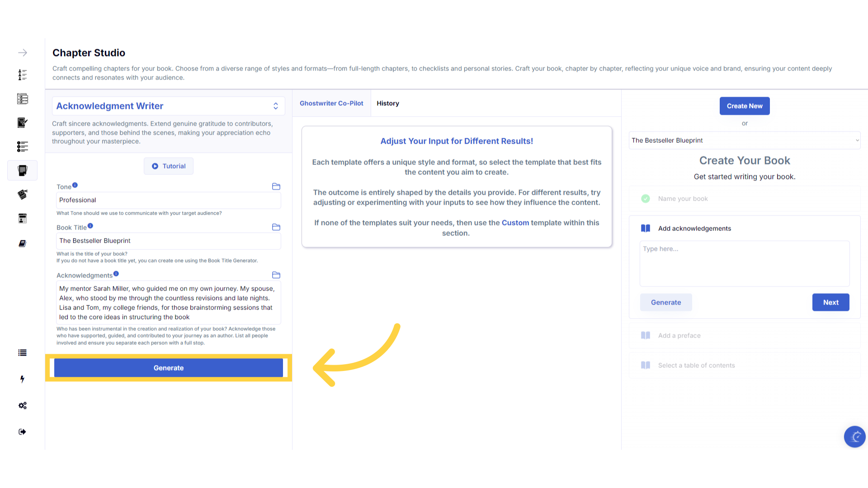
Task: Open the settings gears icon in the sidebar
Action: [22, 406]
